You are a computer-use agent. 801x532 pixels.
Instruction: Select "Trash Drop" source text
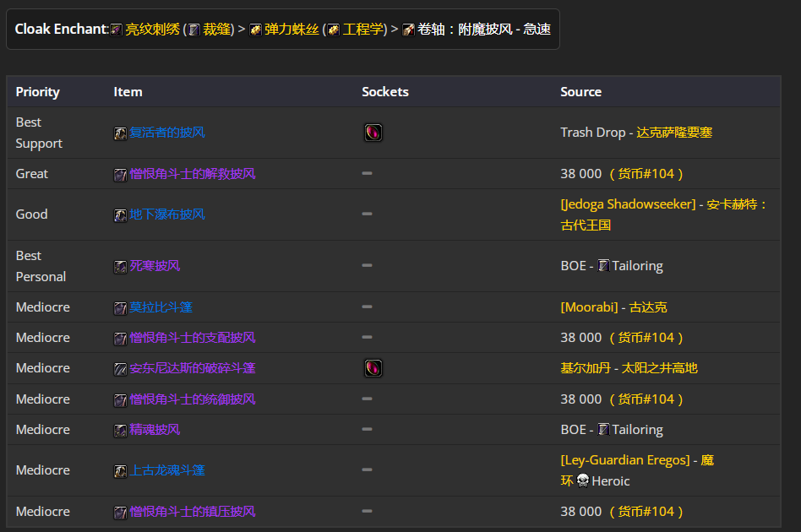[x=593, y=133]
